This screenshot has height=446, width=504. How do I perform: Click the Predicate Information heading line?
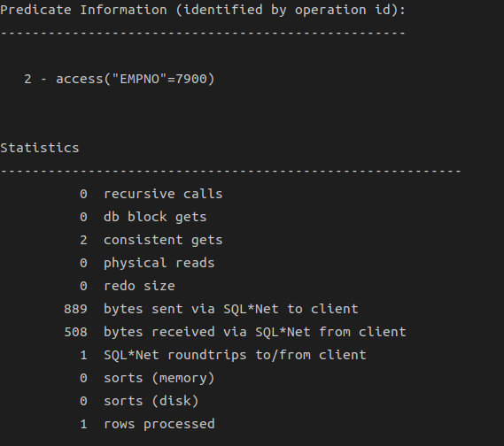[203, 10]
